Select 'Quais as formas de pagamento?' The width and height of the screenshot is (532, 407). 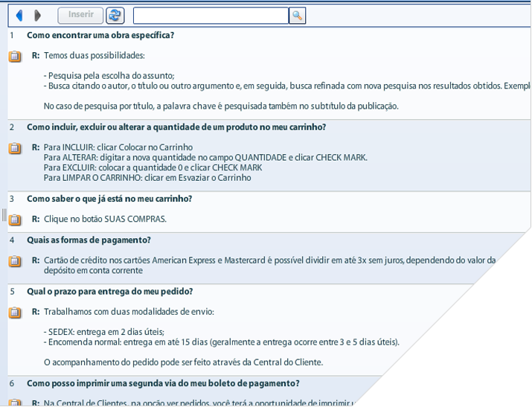pyautogui.click(x=89, y=240)
